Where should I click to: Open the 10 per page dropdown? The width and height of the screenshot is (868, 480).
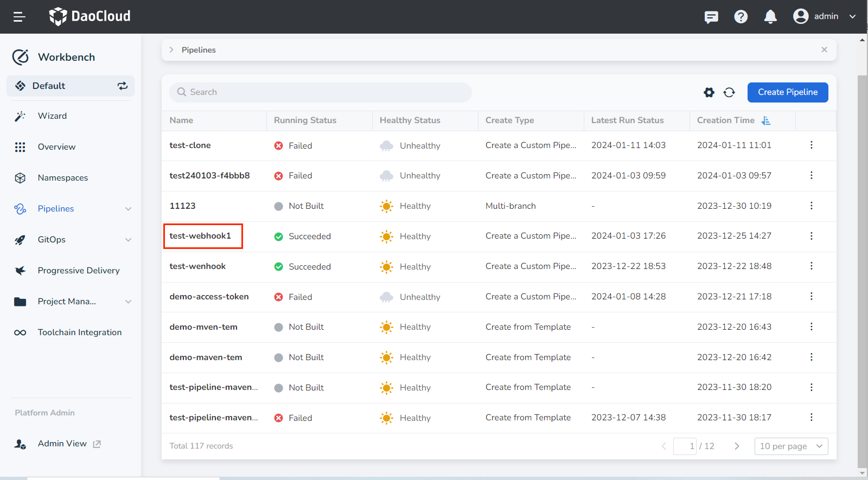pos(791,446)
